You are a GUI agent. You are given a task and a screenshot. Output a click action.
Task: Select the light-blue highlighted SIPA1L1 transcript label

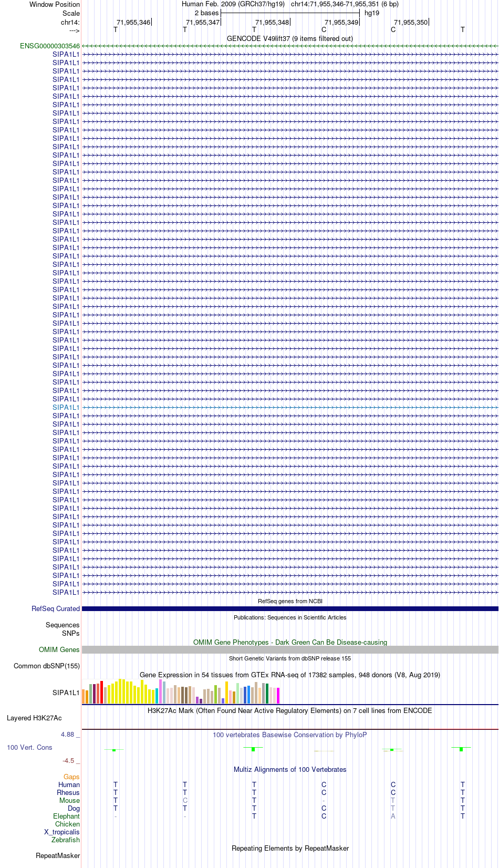pyautogui.click(x=66, y=408)
